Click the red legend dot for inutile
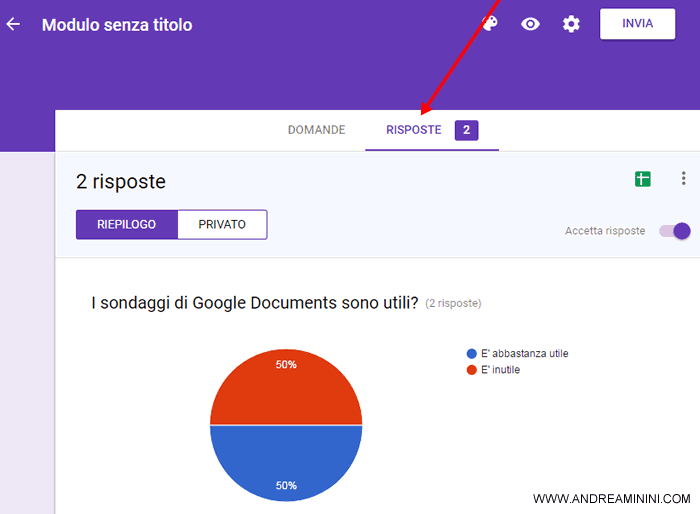This screenshot has height=514, width=700. tap(471, 370)
